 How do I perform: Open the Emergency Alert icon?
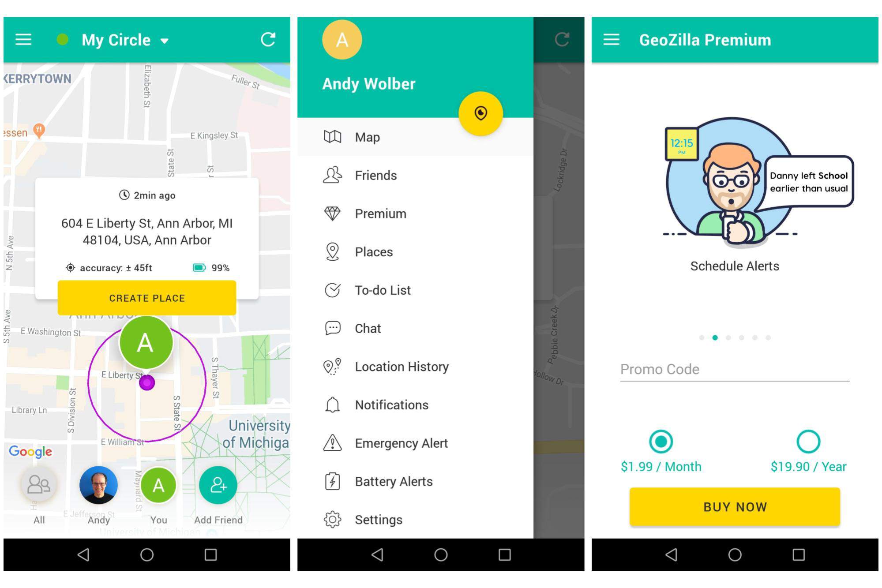(331, 443)
